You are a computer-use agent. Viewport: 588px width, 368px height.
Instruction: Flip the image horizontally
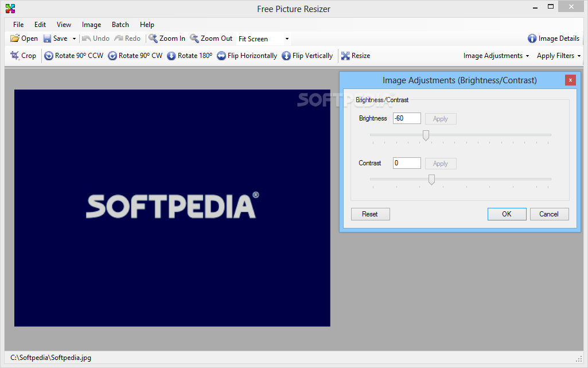pyautogui.click(x=247, y=56)
